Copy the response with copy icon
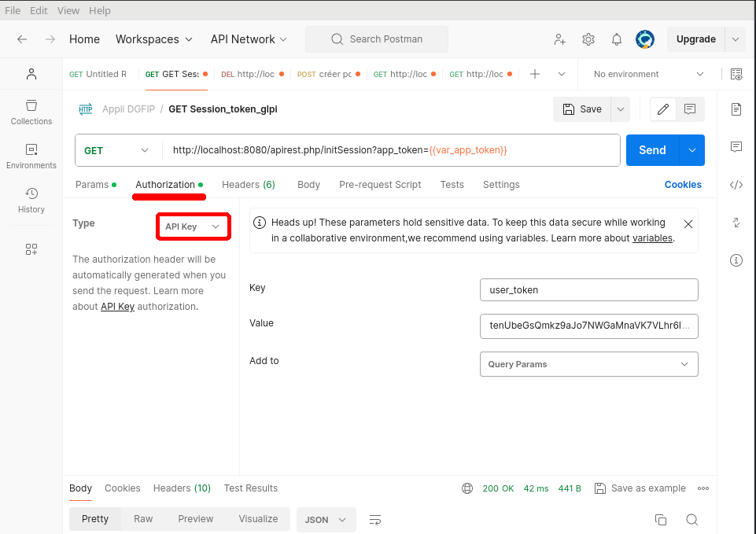Screen dimensions: 756x534 point(661,520)
